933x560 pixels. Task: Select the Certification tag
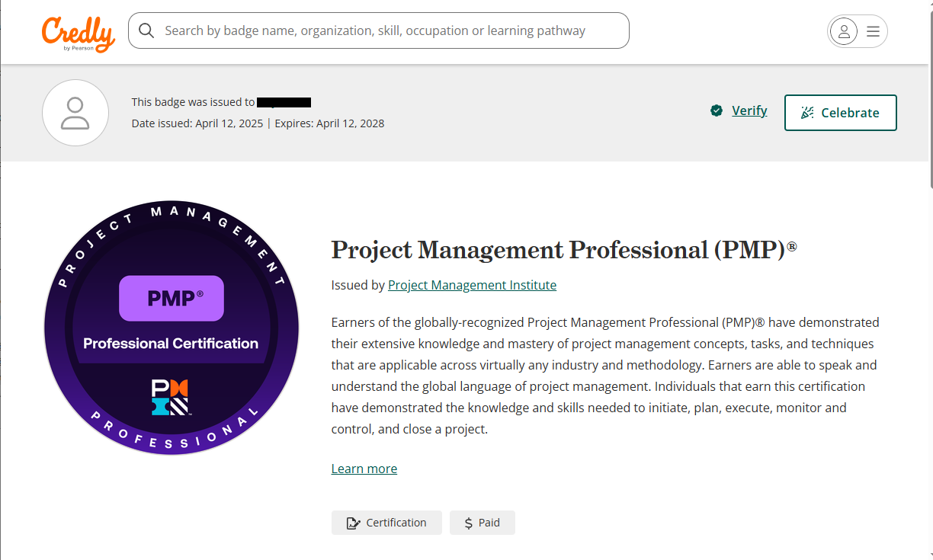click(x=386, y=523)
